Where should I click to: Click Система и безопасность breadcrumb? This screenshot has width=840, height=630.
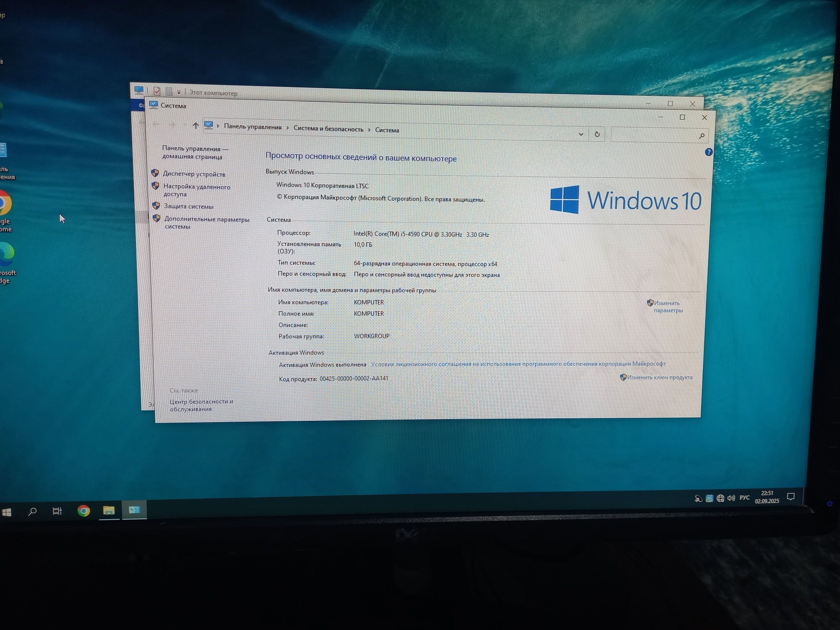pos(328,129)
